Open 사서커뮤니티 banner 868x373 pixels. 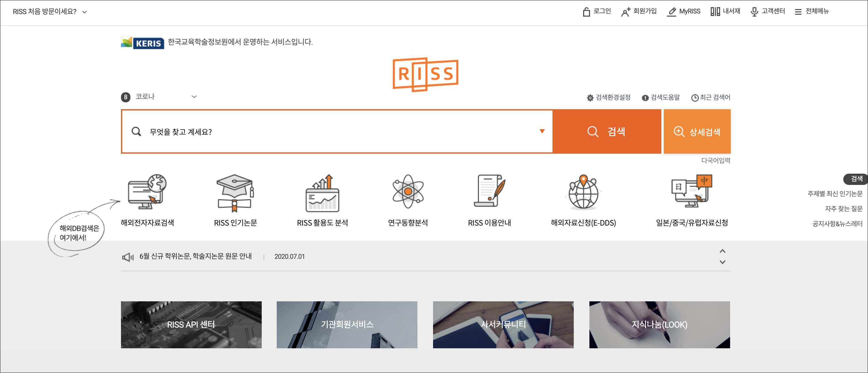(503, 325)
